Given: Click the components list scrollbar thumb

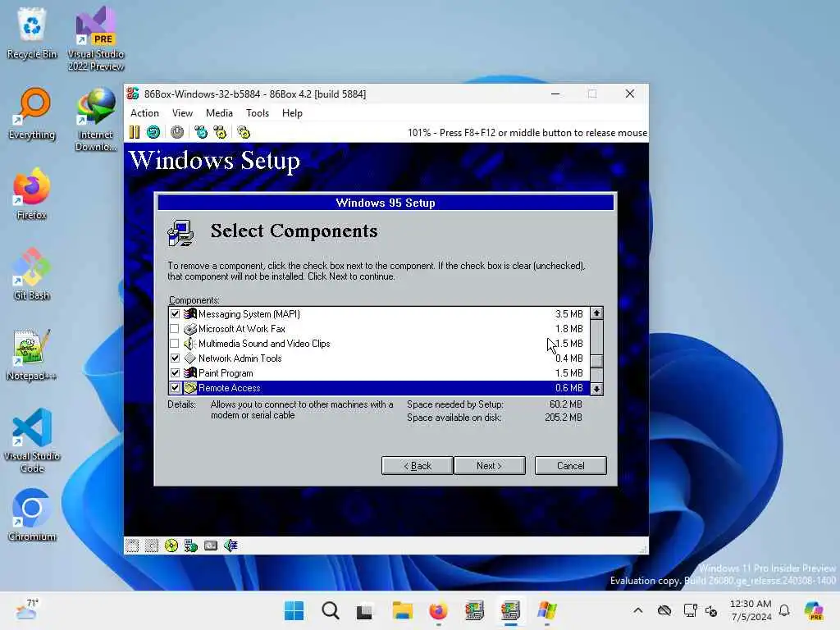Looking at the screenshot, I should point(596,361).
